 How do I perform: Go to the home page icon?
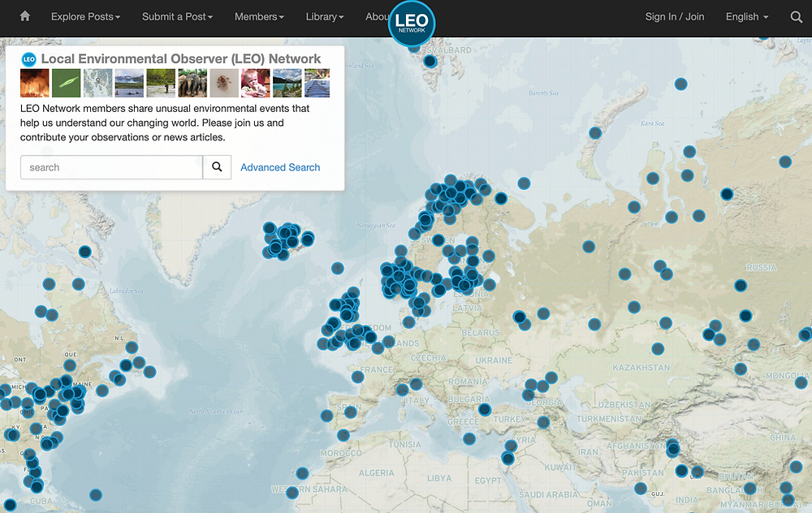[x=25, y=16]
